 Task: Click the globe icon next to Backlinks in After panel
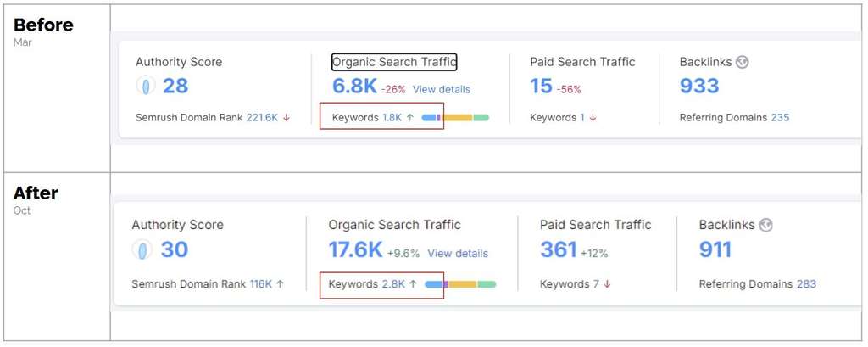[766, 225]
